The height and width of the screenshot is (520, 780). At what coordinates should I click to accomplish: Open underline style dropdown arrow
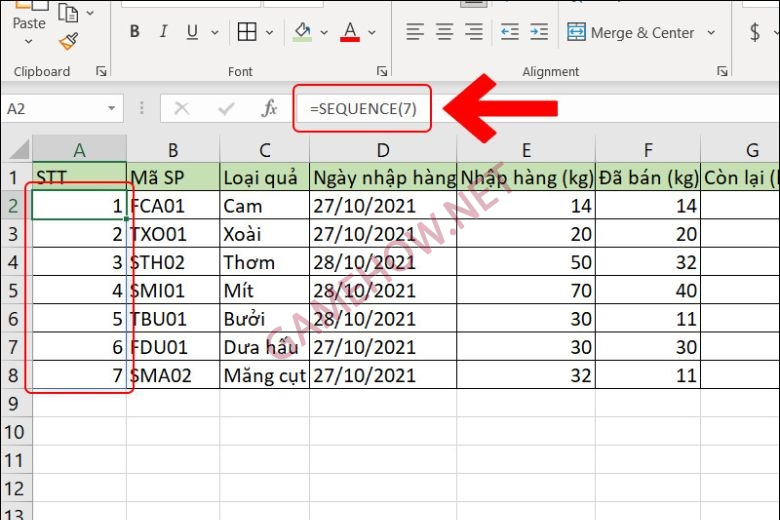tap(215, 33)
